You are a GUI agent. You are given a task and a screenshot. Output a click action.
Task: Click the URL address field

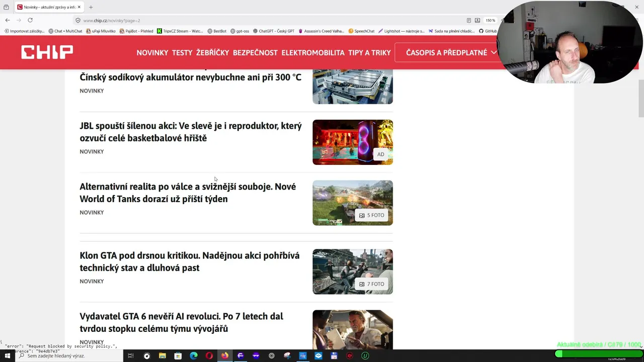point(272,21)
